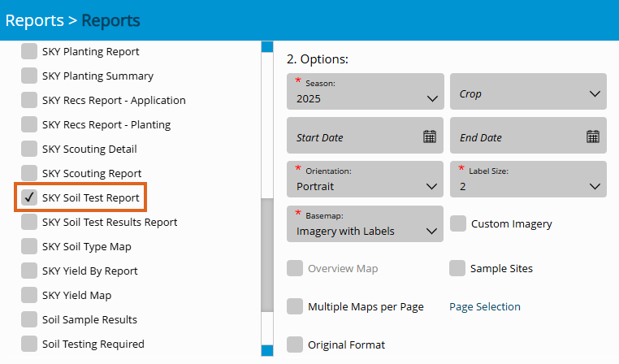Uncheck the SKY Soil Test Report checkbox
Viewport: 619px width, 364px height.
click(29, 197)
